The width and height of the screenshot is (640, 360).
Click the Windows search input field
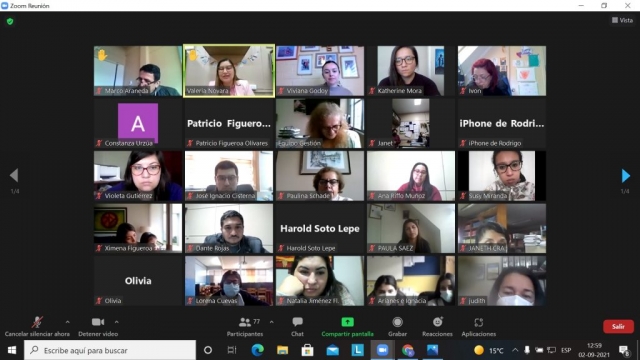110,350
